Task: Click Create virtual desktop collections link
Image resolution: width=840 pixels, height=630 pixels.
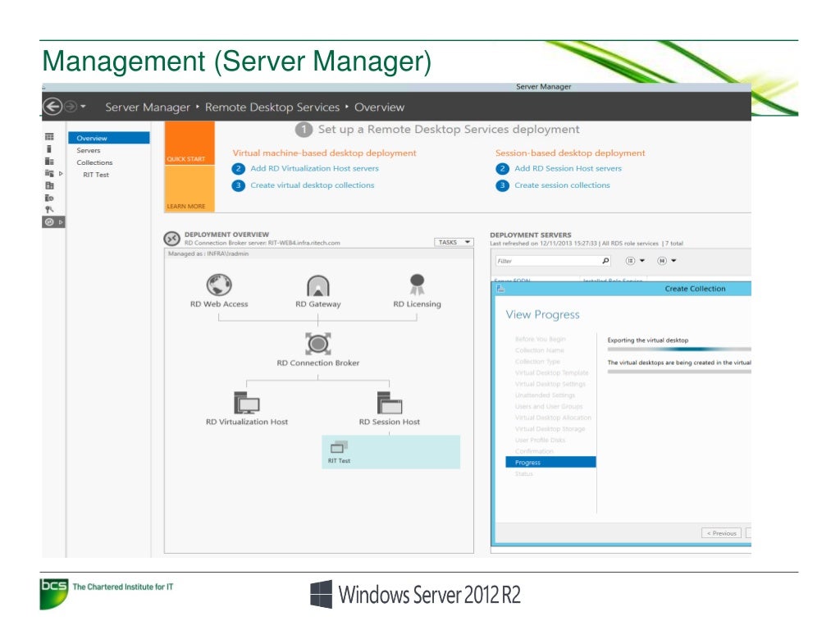Action: coord(313,185)
